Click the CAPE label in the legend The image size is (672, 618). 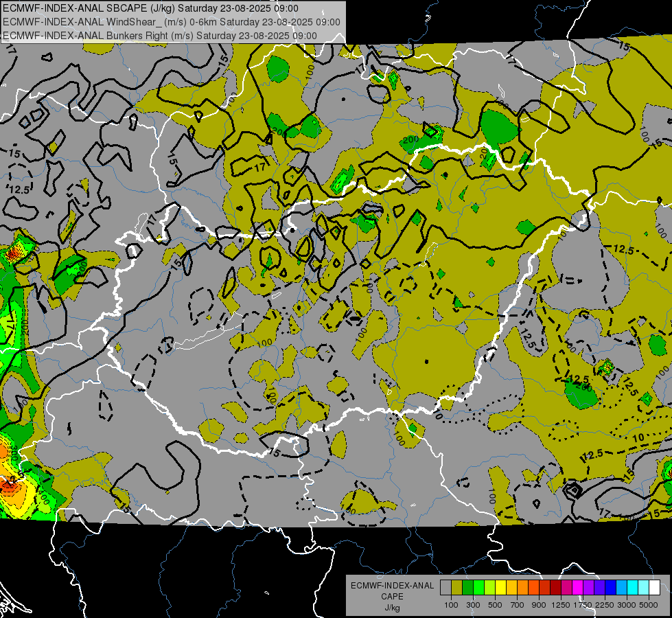pos(392,597)
